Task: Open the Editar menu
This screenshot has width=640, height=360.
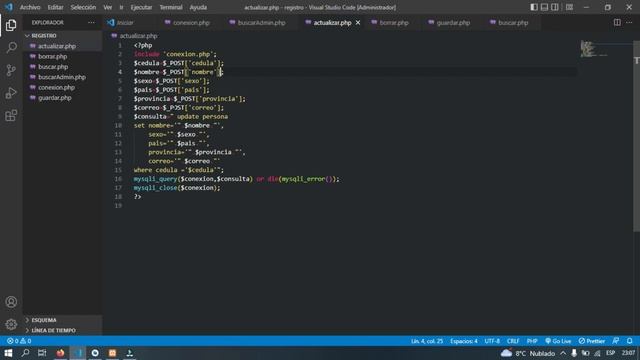Action: click(x=55, y=7)
